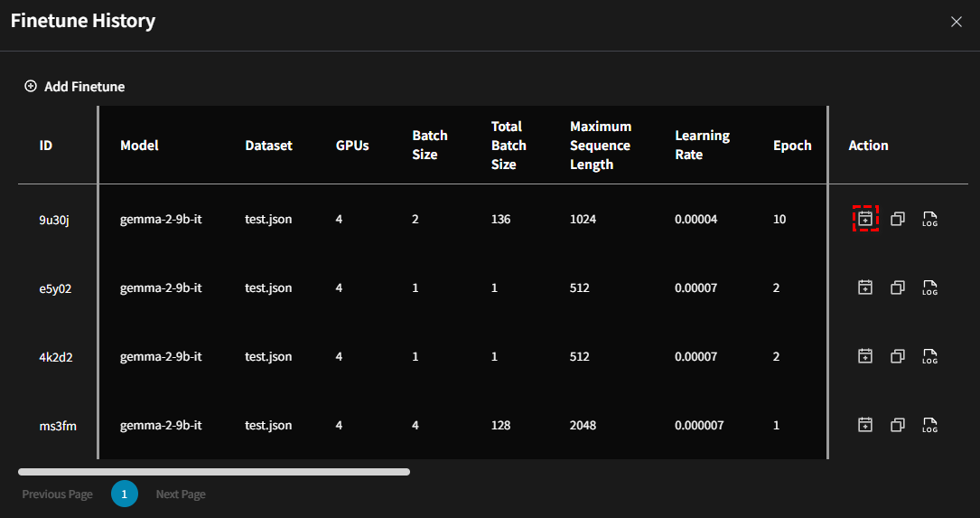Duplicate the 9u30j finetune configuration

pos(898,219)
